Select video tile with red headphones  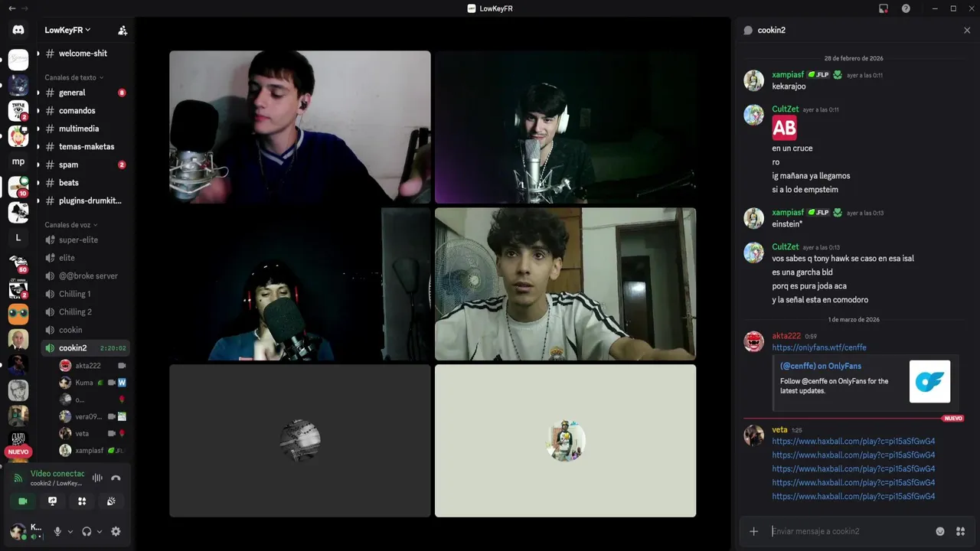(300, 284)
